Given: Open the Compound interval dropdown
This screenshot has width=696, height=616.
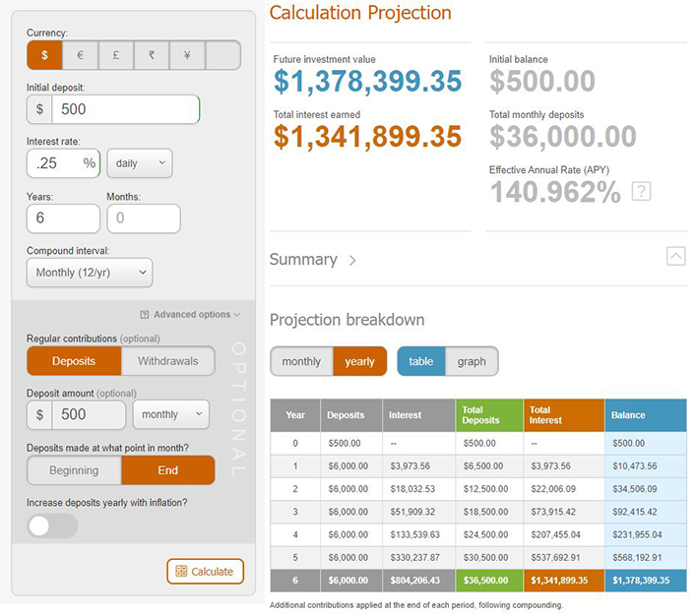Looking at the screenshot, I should 90,273.
